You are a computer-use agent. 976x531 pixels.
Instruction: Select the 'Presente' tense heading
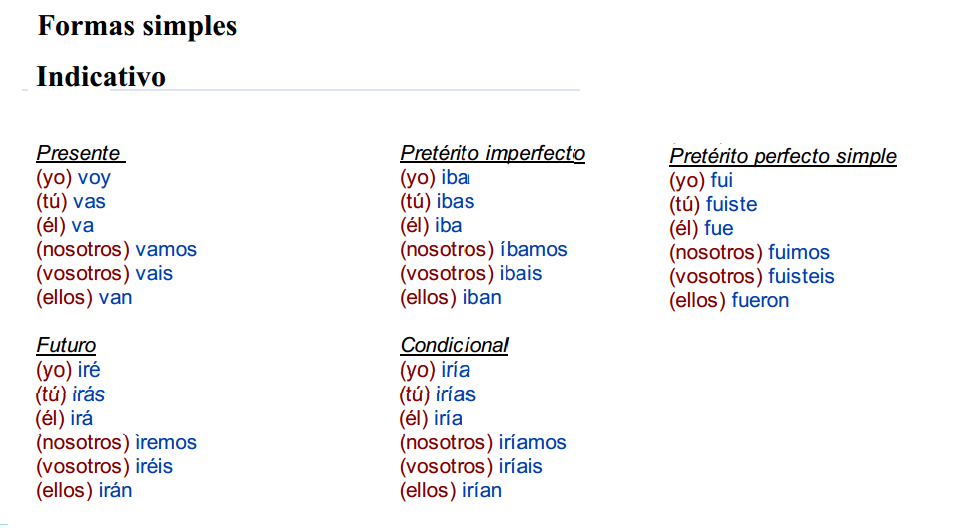pos(80,154)
